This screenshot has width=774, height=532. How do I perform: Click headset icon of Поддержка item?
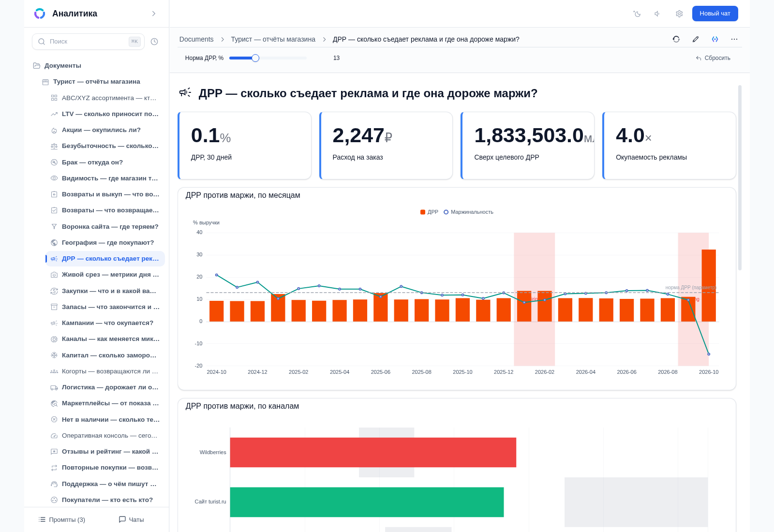click(54, 484)
